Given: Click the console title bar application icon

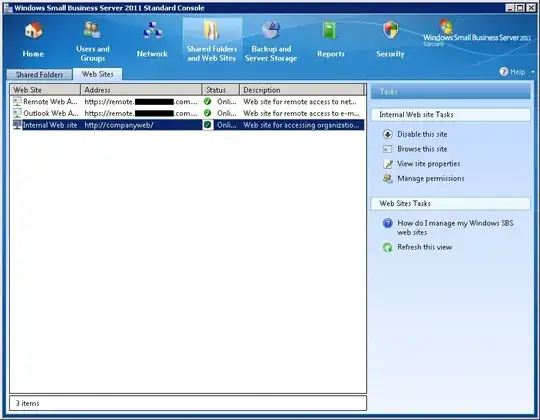Looking at the screenshot, I should 8,8.
